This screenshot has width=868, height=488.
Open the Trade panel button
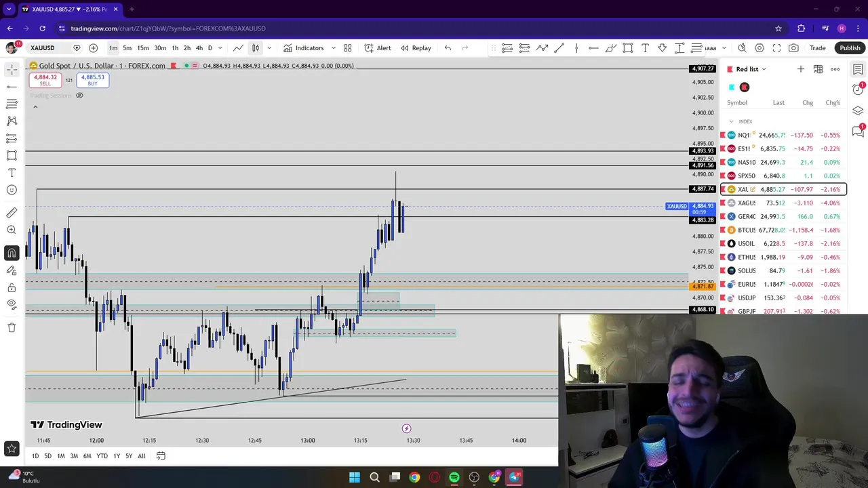[x=818, y=48]
